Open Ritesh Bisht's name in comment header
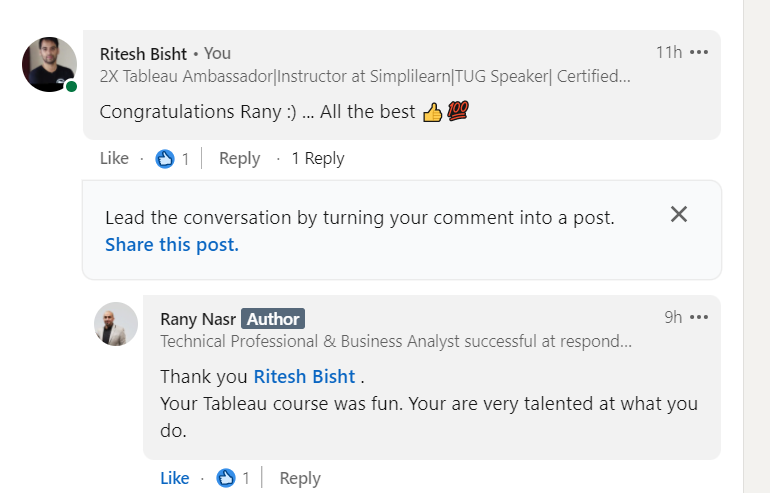770x493 pixels. (x=144, y=53)
